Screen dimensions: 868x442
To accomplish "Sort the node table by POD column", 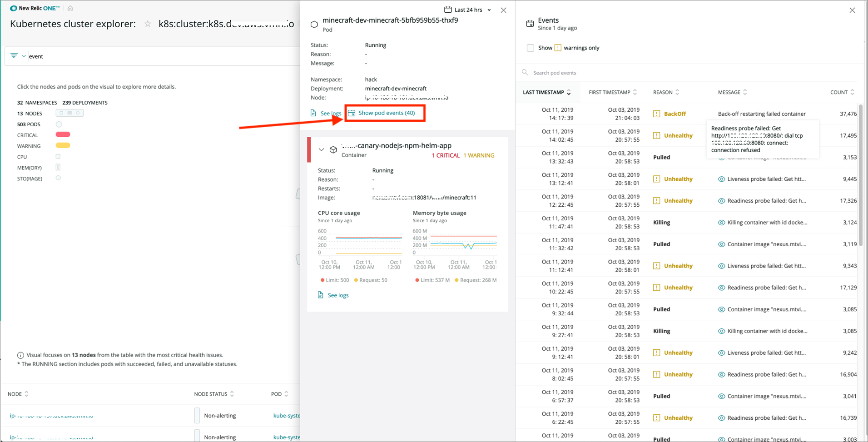I will coord(279,394).
